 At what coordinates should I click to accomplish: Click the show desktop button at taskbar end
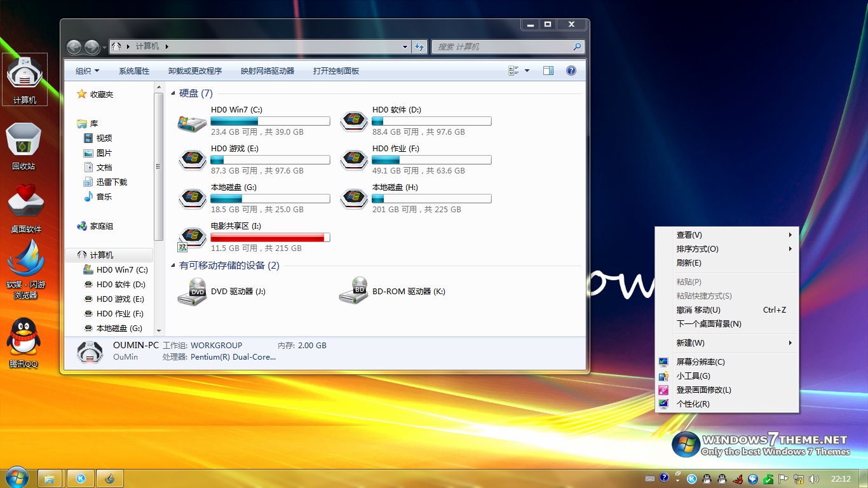click(x=863, y=478)
